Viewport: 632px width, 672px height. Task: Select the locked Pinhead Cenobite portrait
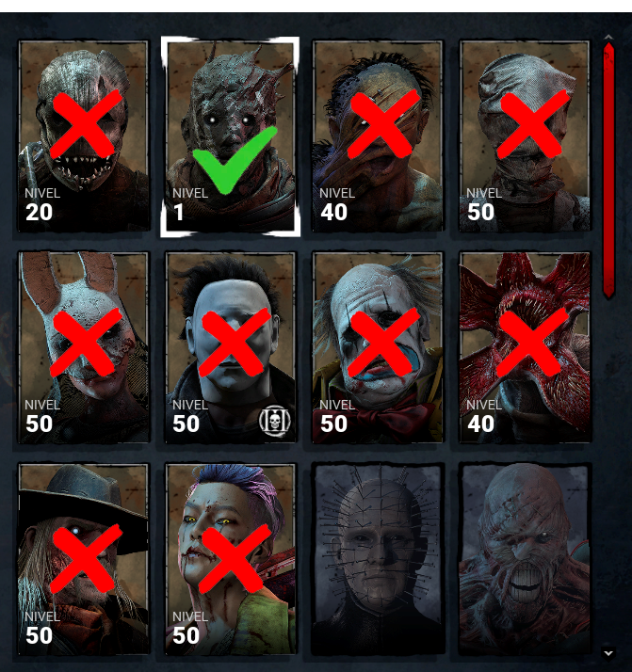click(x=378, y=558)
